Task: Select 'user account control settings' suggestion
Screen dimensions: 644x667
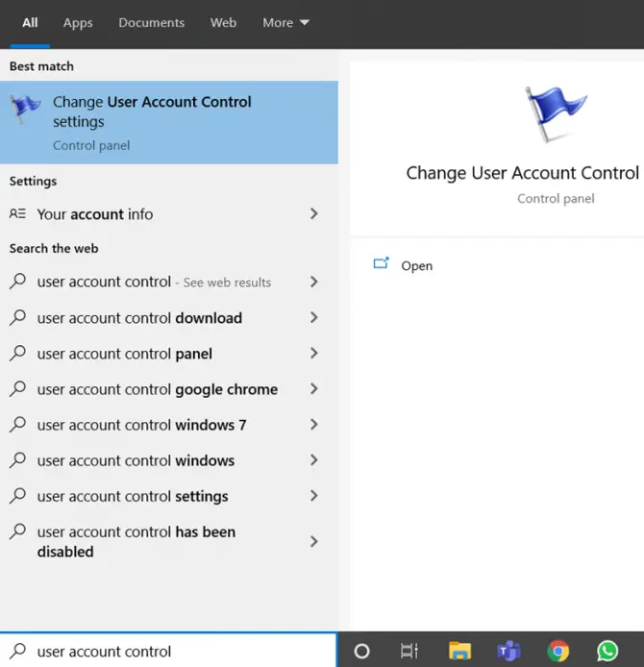Action: click(169, 497)
